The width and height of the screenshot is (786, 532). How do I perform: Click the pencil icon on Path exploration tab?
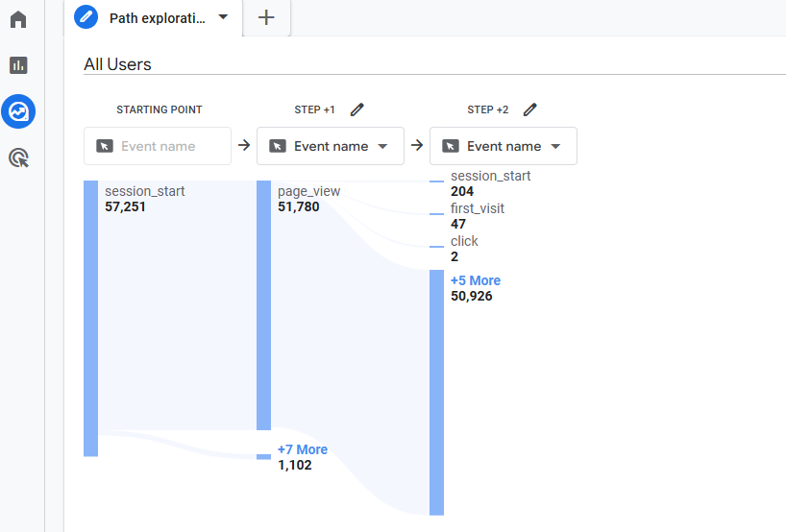pos(86,17)
